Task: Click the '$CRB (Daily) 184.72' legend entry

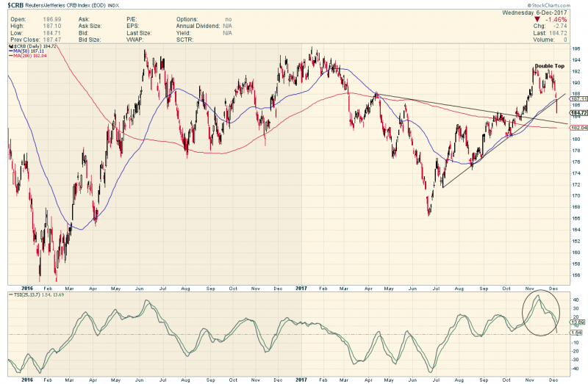Action: (x=32, y=46)
